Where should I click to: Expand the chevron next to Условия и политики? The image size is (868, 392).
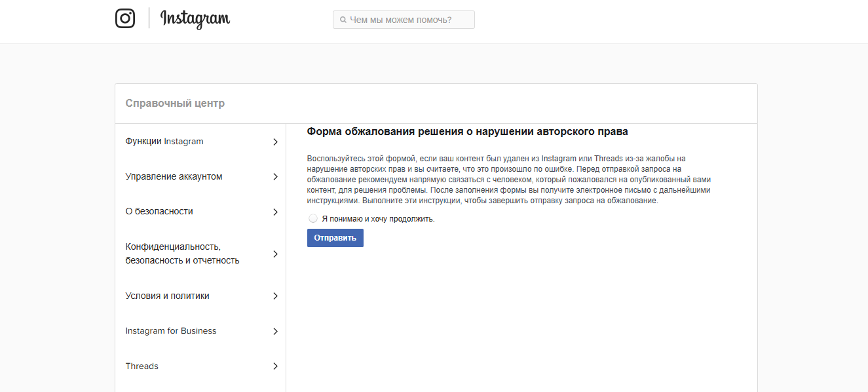pos(275,296)
